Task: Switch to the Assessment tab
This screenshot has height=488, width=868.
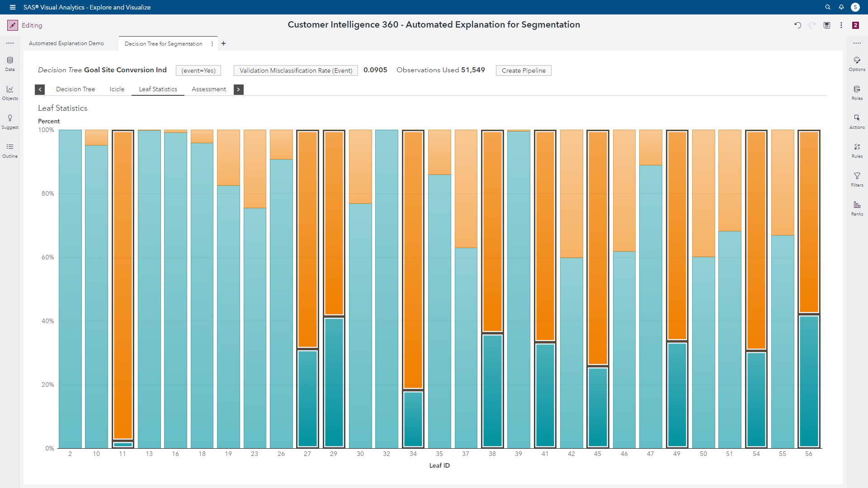Action: tap(208, 89)
